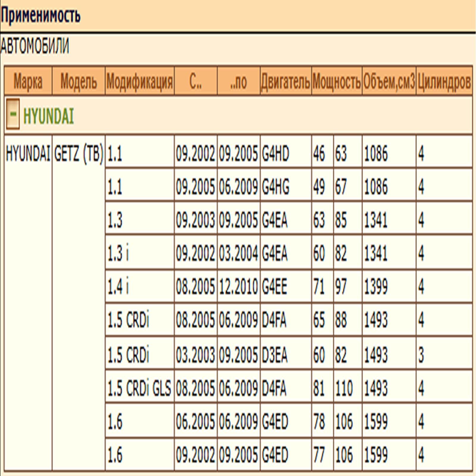Select 1.5 CRDi in the 65 kW row
Viewport: 476px width, 476px height.
(140, 320)
